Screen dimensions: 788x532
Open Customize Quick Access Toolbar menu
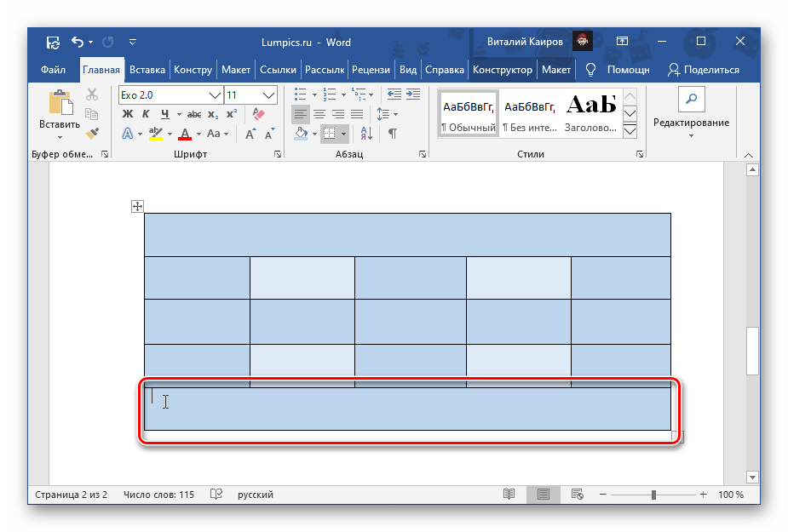click(133, 43)
